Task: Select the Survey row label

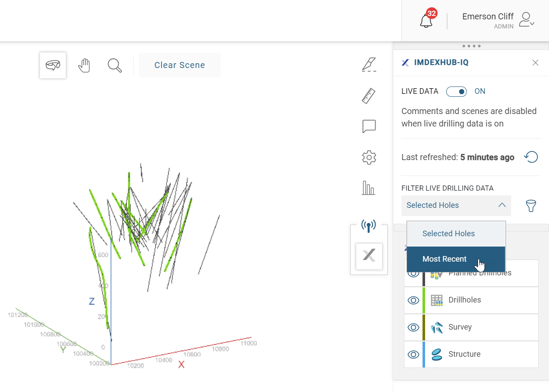Action: pyautogui.click(x=460, y=327)
